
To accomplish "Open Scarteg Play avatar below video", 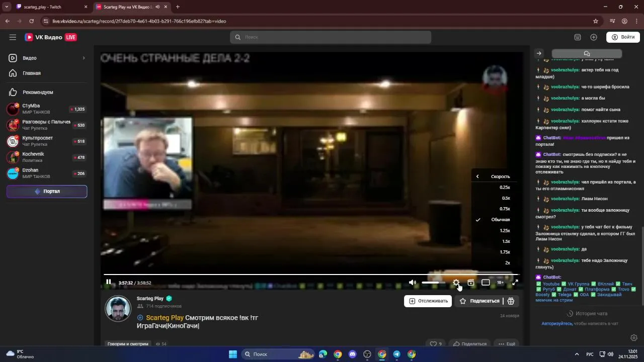I will [x=118, y=308].
